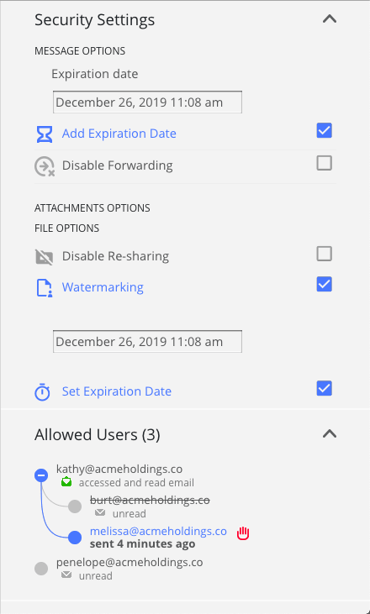Viewport: 370px width, 614px height.
Task: Click the hourglass Add Expiration Date icon
Action: [44, 134]
